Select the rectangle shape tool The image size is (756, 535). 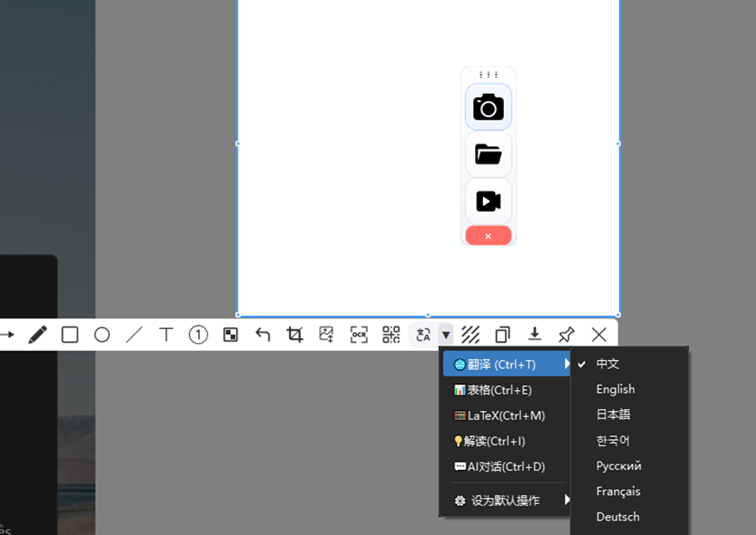[70, 334]
